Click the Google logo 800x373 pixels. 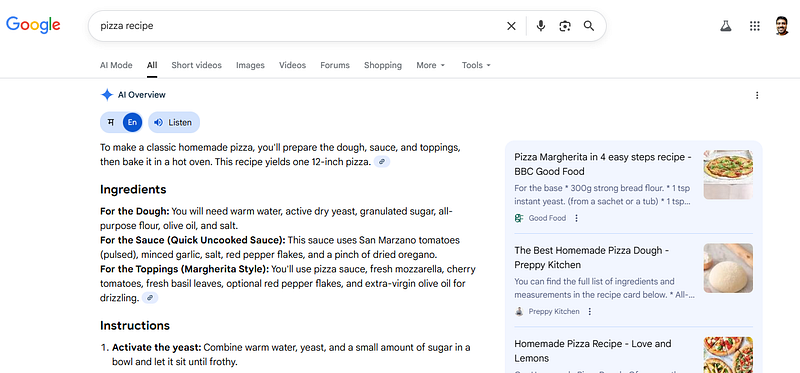tap(33, 24)
